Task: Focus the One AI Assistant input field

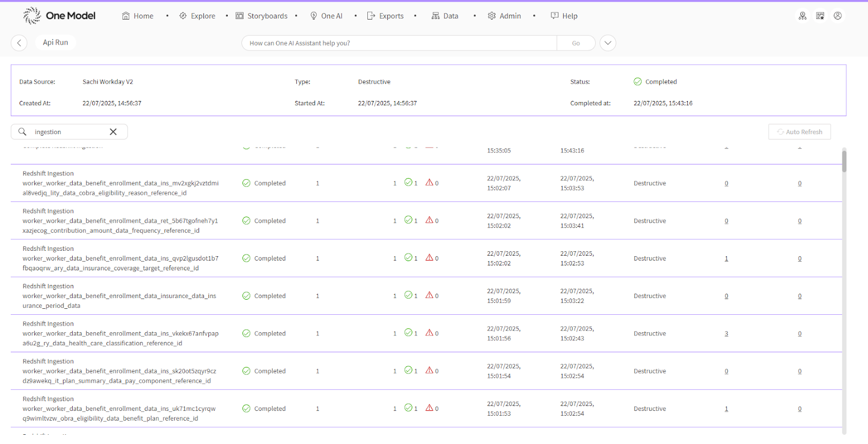Action: [399, 43]
